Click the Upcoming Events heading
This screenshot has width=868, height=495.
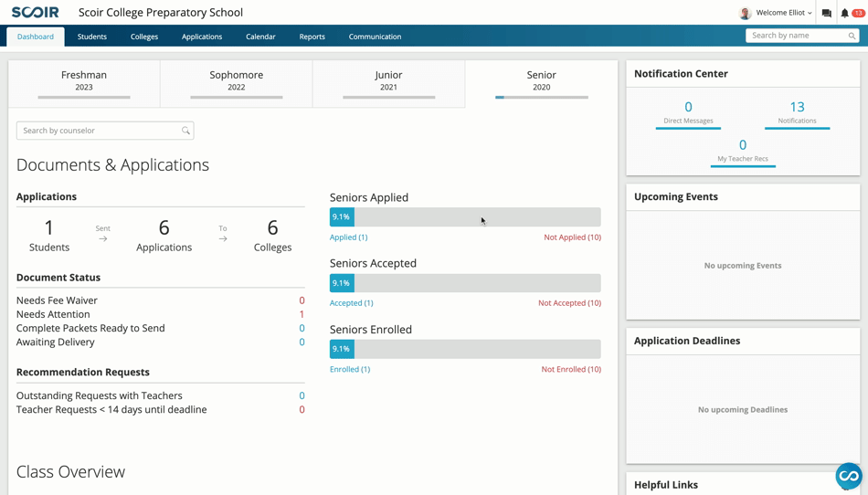point(676,197)
